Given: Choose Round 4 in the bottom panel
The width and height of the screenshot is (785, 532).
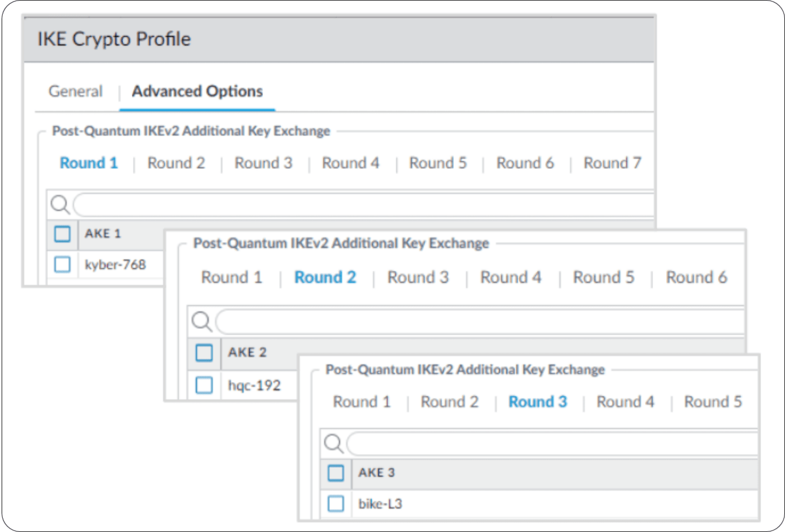Looking at the screenshot, I should [x=625, y=402].
